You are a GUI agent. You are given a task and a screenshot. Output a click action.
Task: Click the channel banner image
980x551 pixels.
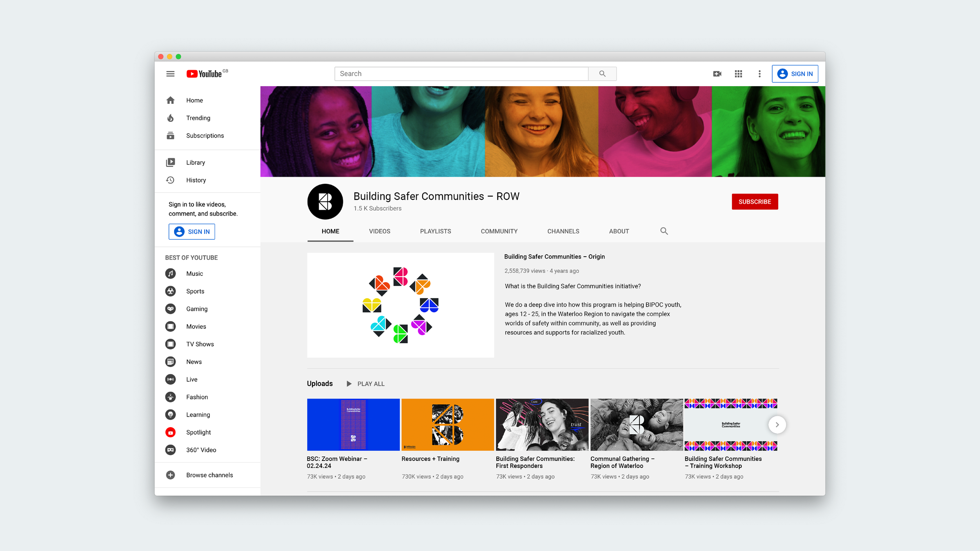pyautogui.click(x=543, y=131)
